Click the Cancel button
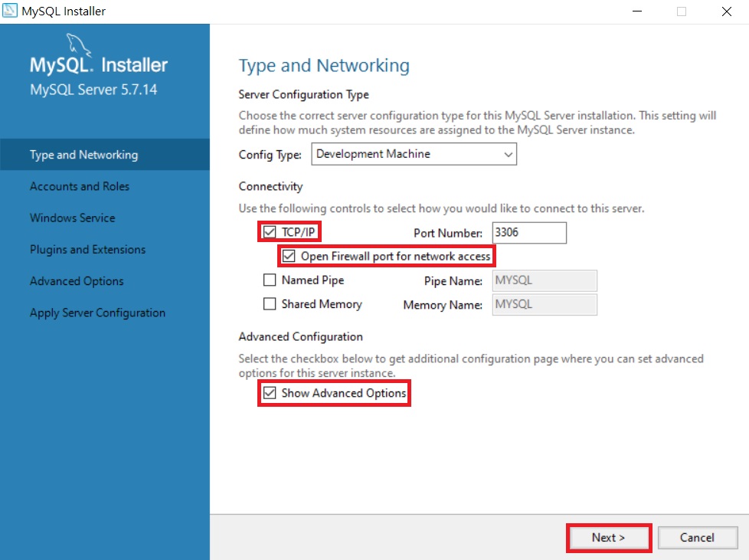Screen dimensions: 749x560 698,538
